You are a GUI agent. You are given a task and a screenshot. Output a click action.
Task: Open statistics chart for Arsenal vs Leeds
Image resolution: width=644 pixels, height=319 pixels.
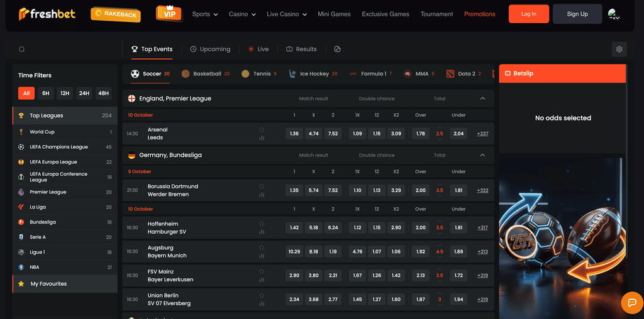pyautogui.click(x=262, y=138)
